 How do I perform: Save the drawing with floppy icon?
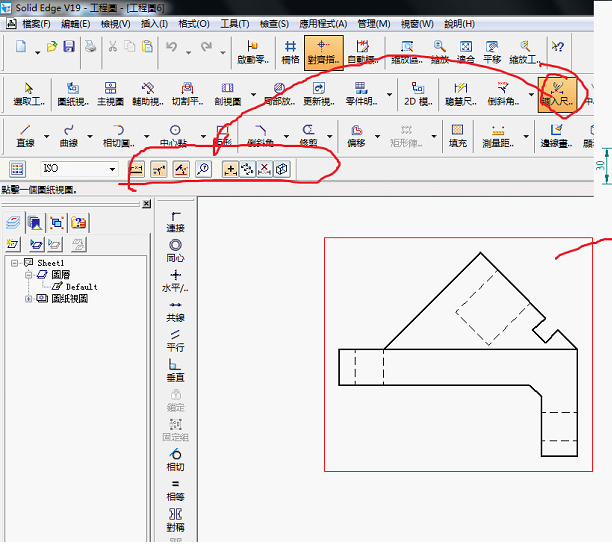[x=69, y=46]
